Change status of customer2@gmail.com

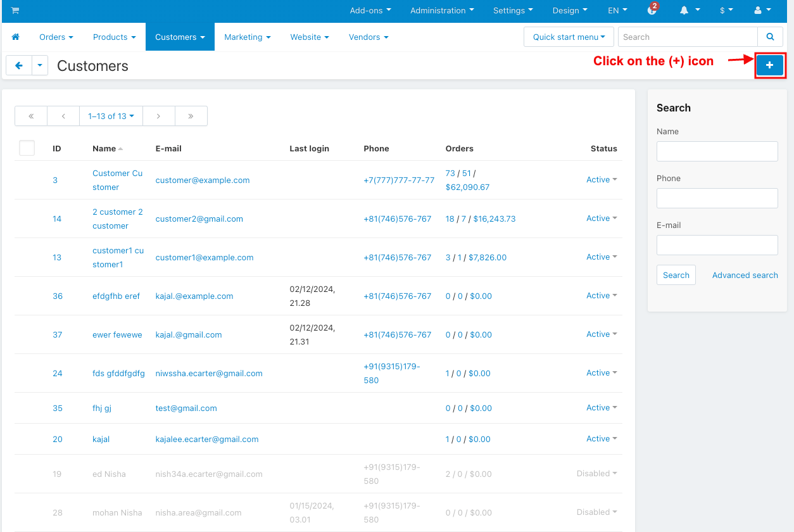pyautogui.click(x=602, y=218)
